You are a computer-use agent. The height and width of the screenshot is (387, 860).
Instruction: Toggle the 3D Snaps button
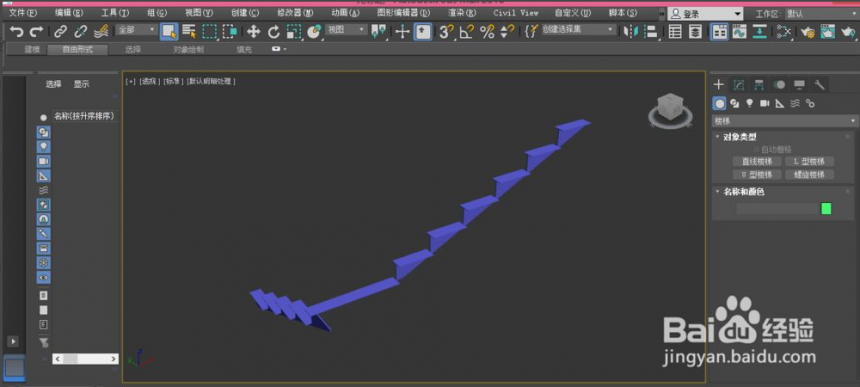446,32
